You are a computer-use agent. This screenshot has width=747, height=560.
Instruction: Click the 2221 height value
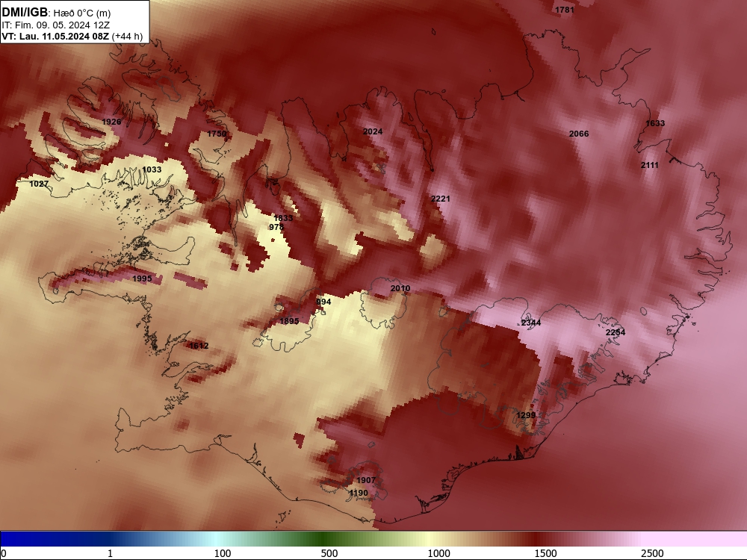coord(440,199)
